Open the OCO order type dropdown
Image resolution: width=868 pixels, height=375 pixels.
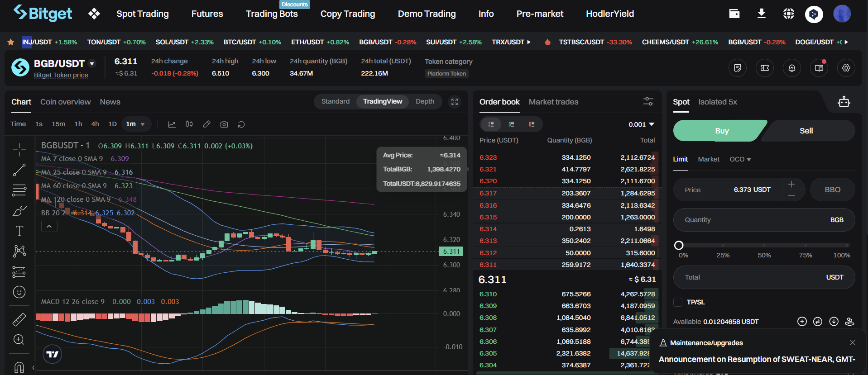[740, 159]
